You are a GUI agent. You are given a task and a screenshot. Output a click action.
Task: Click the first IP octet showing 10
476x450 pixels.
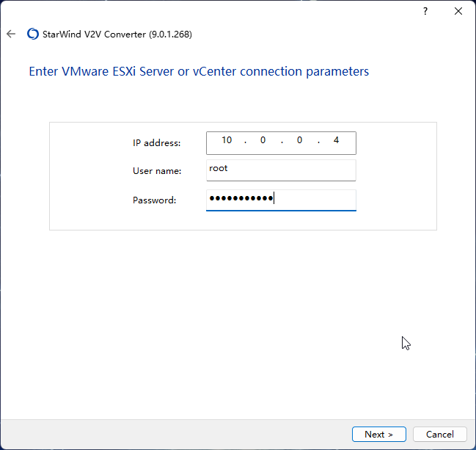(x=227, y=140)
